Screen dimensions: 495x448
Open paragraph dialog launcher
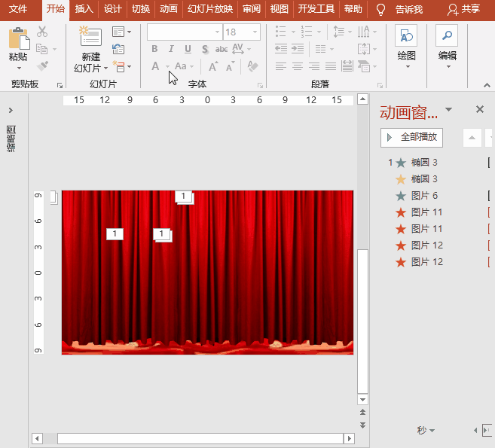(x=380, y=85)
